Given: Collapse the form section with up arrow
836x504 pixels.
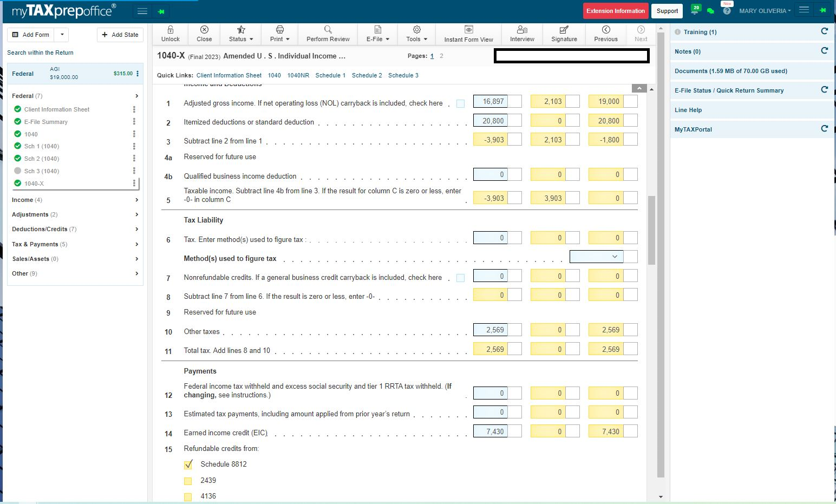Looking at the screenshot, I should click(x=639, y=88).
